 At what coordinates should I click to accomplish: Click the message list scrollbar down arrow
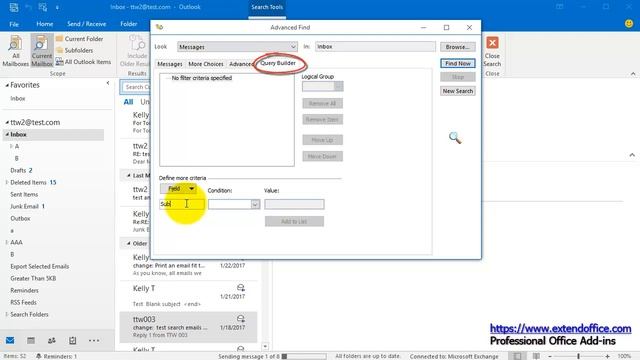265,346
